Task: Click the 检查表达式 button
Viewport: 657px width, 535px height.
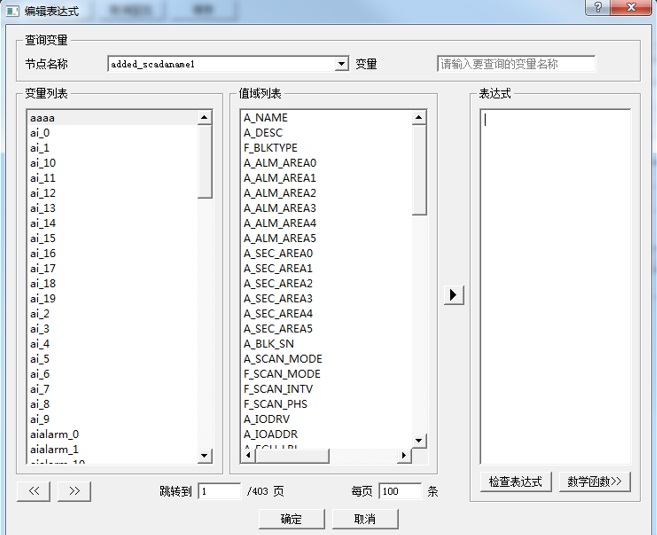Action: pos(515,482)
